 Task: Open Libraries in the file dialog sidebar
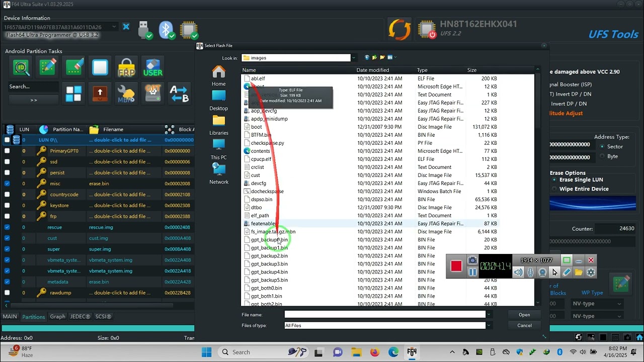[218, 126]
